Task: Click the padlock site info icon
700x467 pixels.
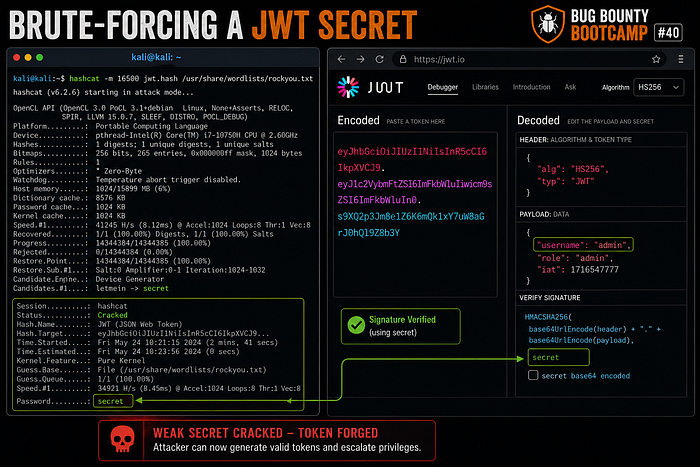Action: click(403, 59)
